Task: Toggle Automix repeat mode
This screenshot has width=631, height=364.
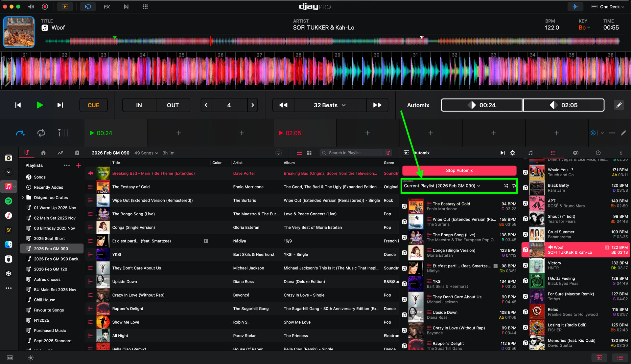Action: tap(514, 186)
